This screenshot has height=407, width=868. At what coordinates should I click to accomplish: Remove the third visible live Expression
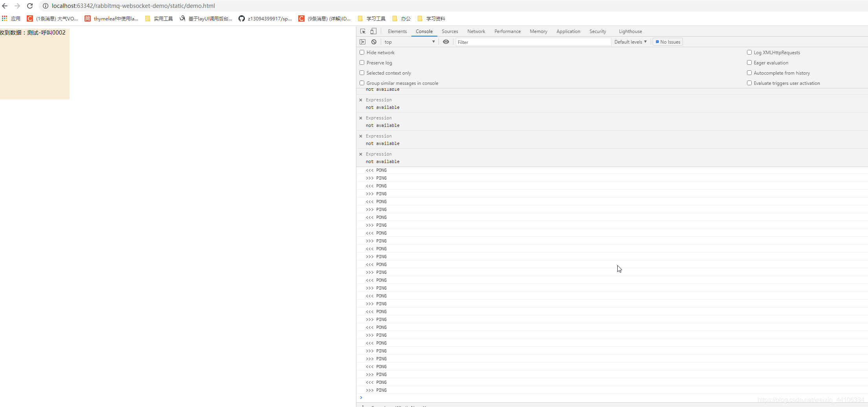click(x=361, y=136)
